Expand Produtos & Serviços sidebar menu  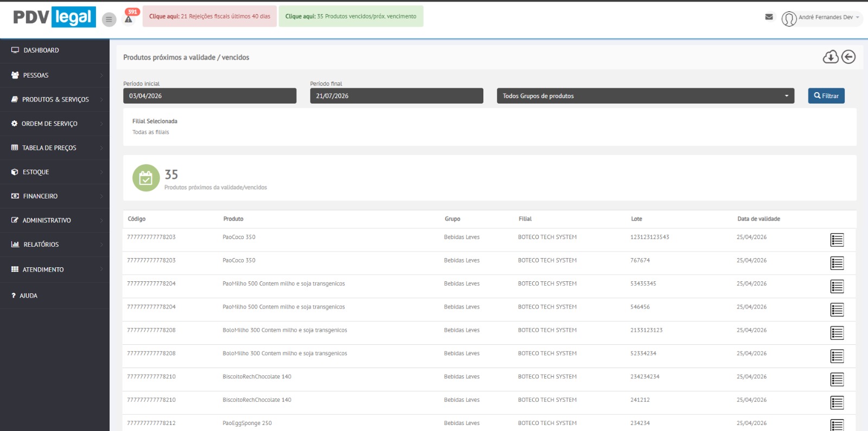(x=55, y=100)
